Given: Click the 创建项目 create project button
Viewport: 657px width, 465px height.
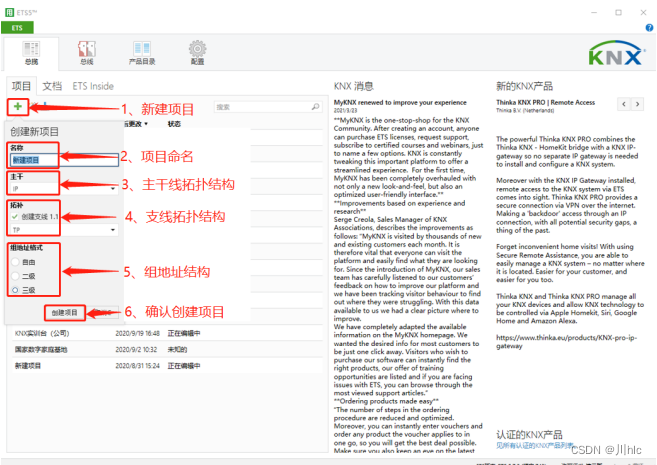Looking at the screenshot, I should pos(65,312).
